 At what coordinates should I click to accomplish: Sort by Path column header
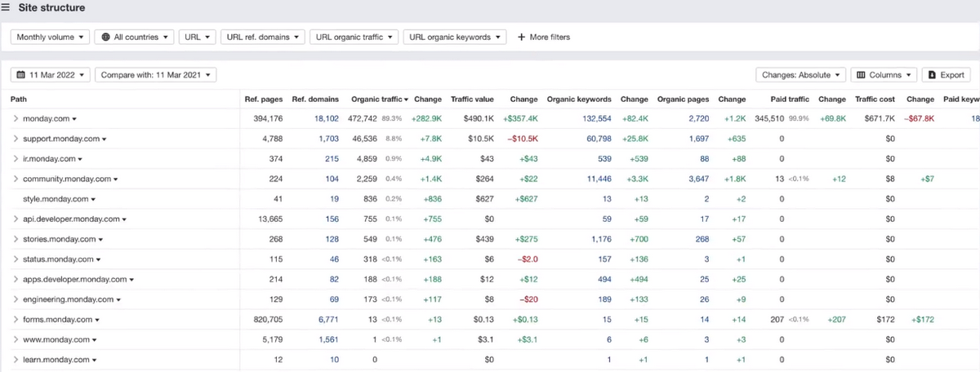[18, 100]
